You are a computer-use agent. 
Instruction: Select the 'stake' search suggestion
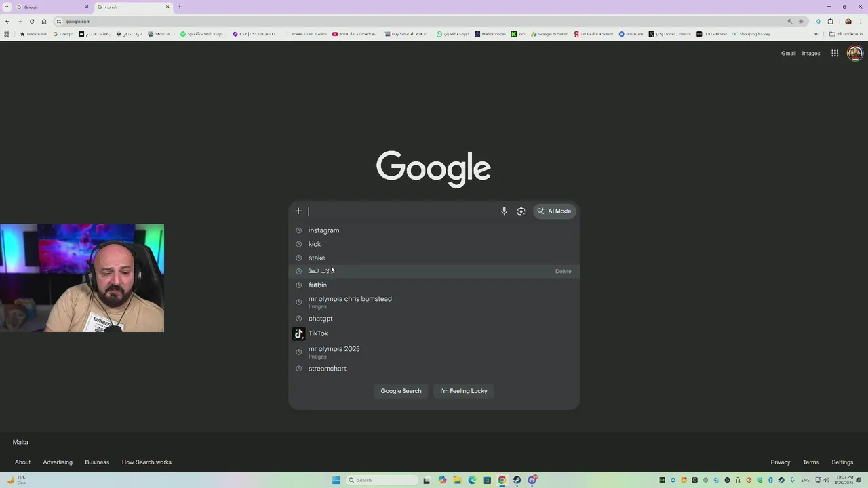(434, 258)
